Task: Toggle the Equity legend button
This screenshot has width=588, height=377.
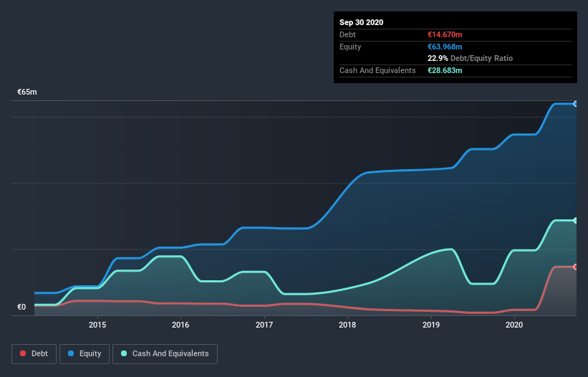Action: coord(85,354)
